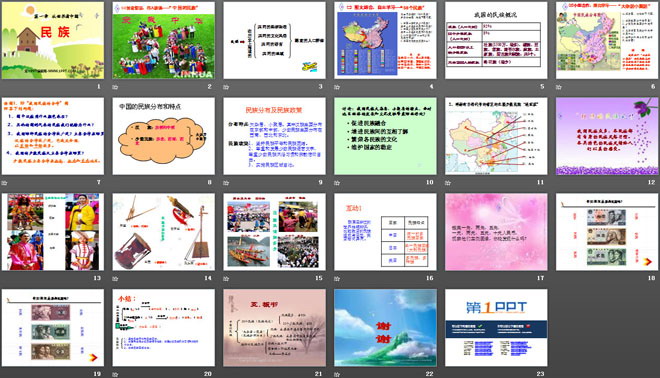Click the animation star under slide 3
The width and height of the screenshot is (660, 378).
tap(226, 87)
